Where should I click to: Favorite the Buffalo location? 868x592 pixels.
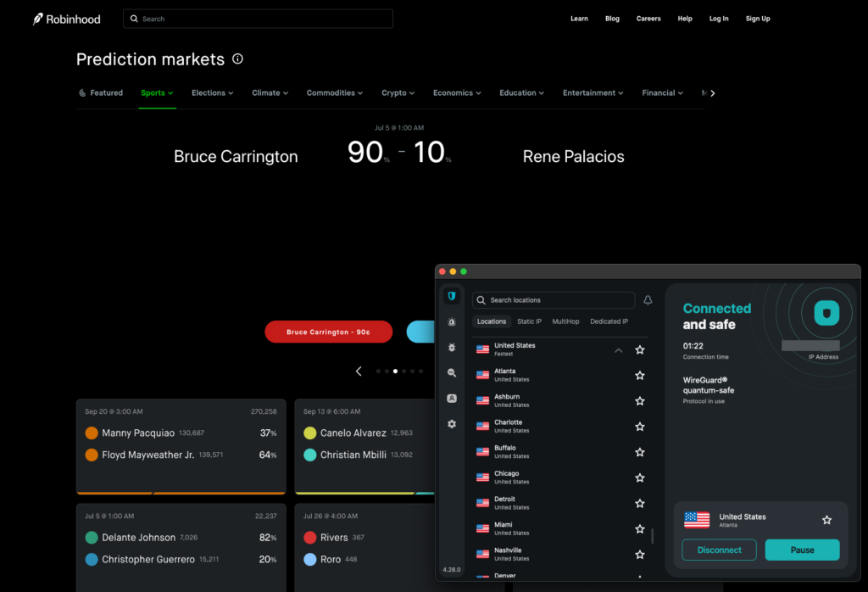pos(640,452)
